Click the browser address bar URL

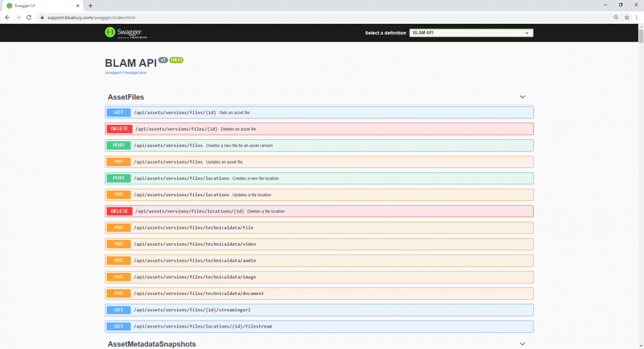[91, 17]
